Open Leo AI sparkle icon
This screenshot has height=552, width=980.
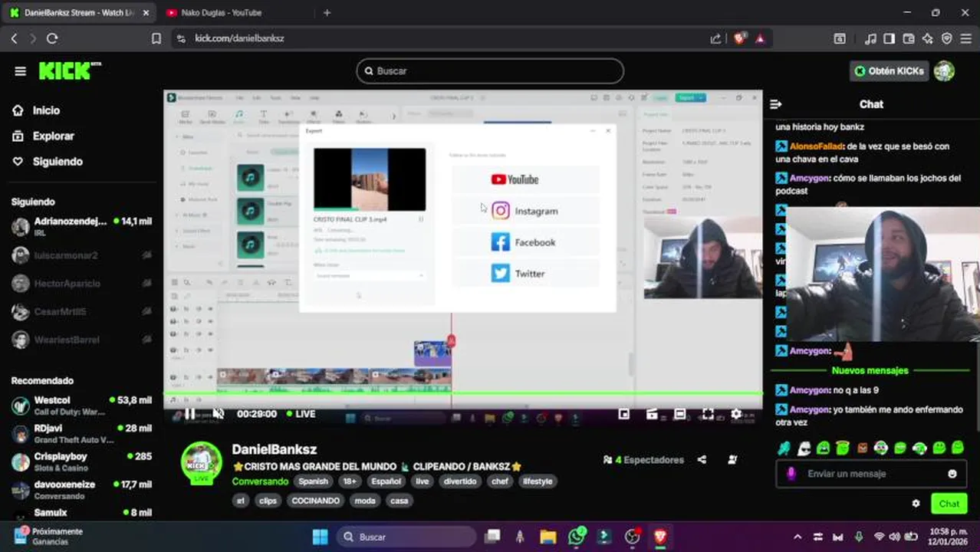pos(928,38)
